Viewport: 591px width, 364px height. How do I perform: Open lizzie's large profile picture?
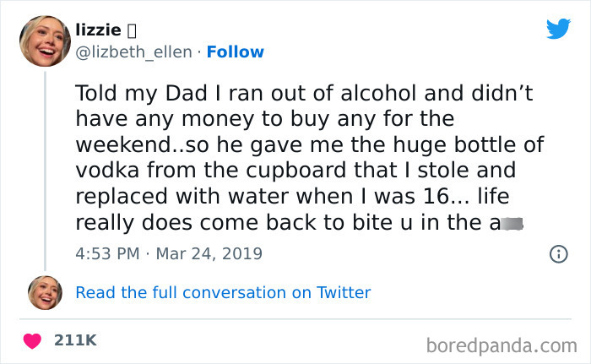[x=45, y=41]
